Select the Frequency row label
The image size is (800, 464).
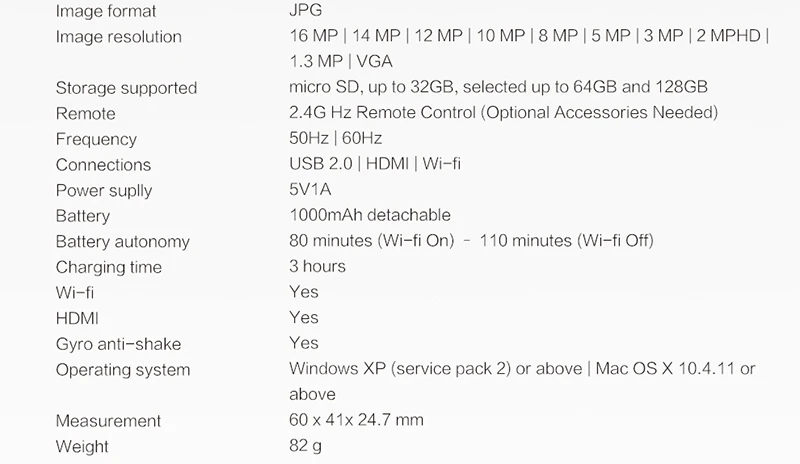[x=96, y=139]
